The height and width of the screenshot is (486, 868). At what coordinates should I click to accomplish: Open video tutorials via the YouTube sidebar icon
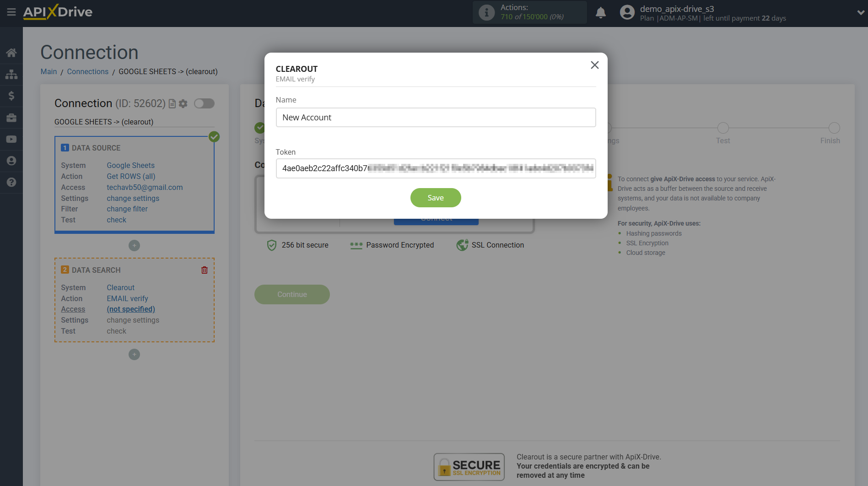tap(11, 139)
